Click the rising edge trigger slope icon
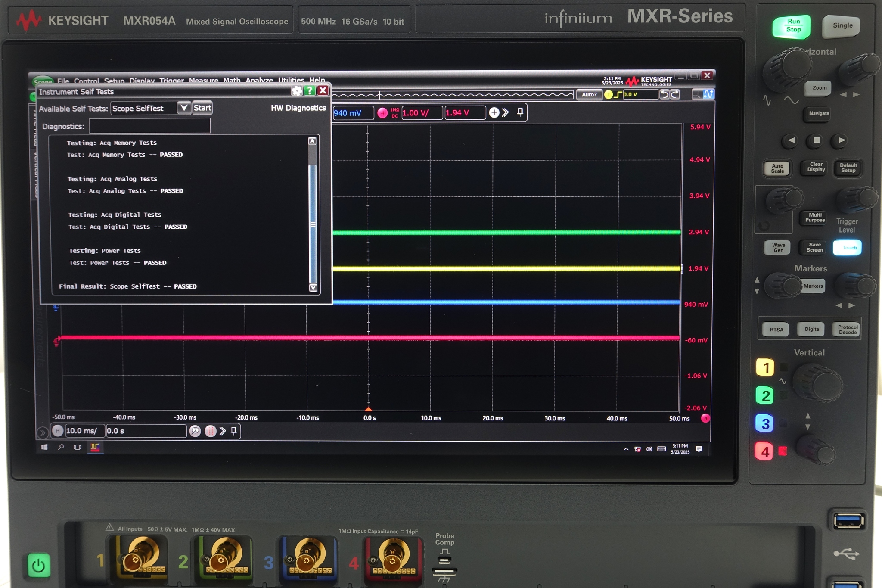 618,95
